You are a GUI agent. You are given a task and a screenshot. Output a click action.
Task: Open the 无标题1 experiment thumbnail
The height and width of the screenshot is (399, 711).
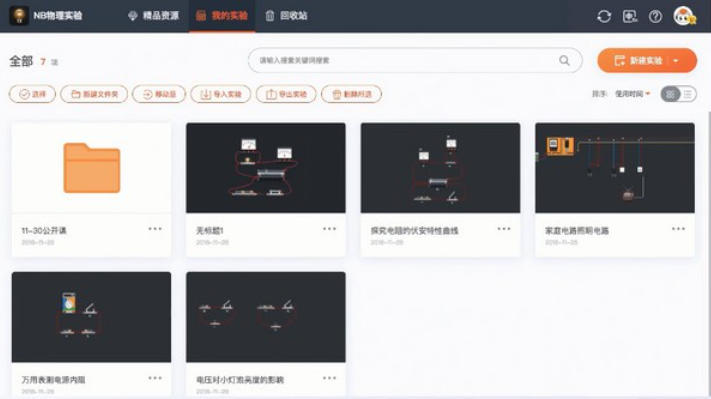coord(266,168)
